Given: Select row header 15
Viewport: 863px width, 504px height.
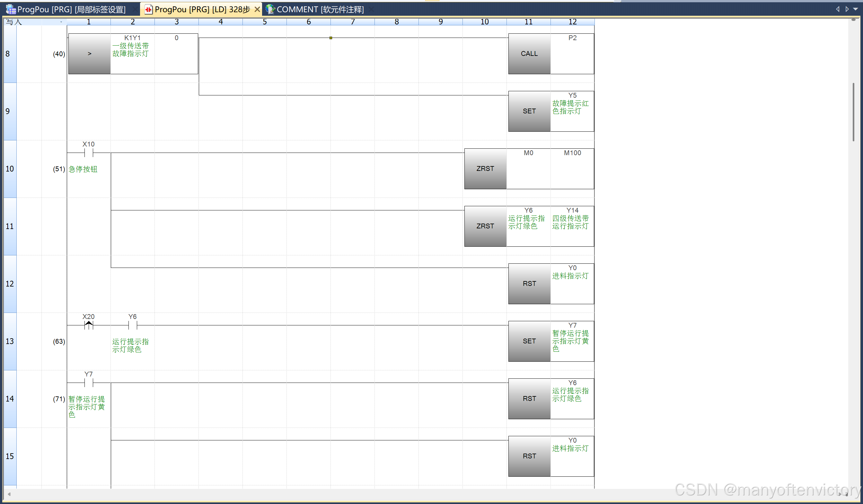Looking at the screenshot, I should click(10, 456).
